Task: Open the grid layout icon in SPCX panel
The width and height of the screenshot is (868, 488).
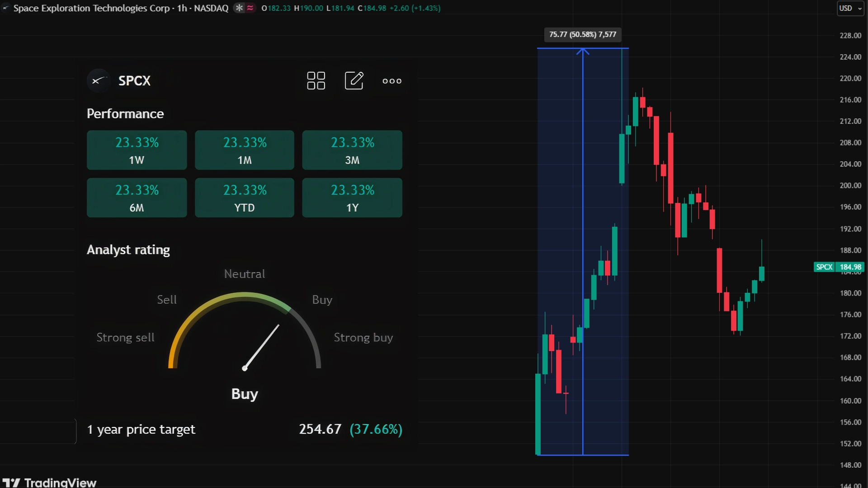Action: pyautogui.click(x=316, y=81)
